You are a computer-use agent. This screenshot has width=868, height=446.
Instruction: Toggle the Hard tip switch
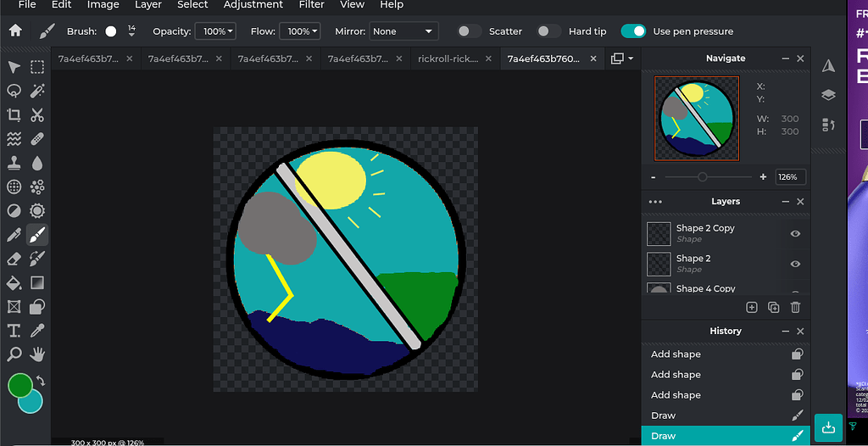549,31
